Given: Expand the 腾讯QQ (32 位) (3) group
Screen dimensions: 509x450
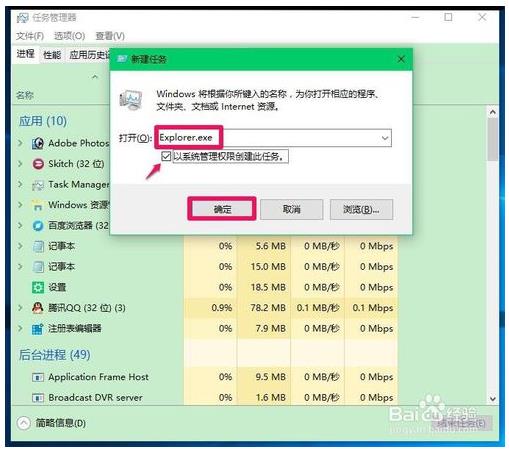Looking at the screenshot, I should tap(20, 308).
